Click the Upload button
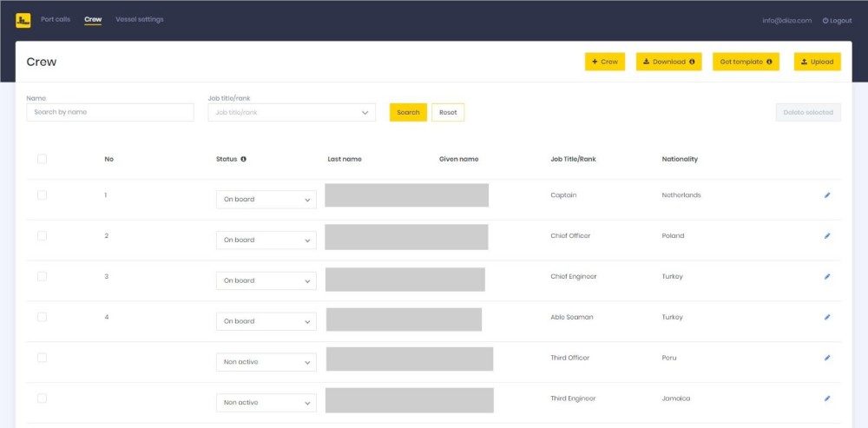 (x=817, y=62)
